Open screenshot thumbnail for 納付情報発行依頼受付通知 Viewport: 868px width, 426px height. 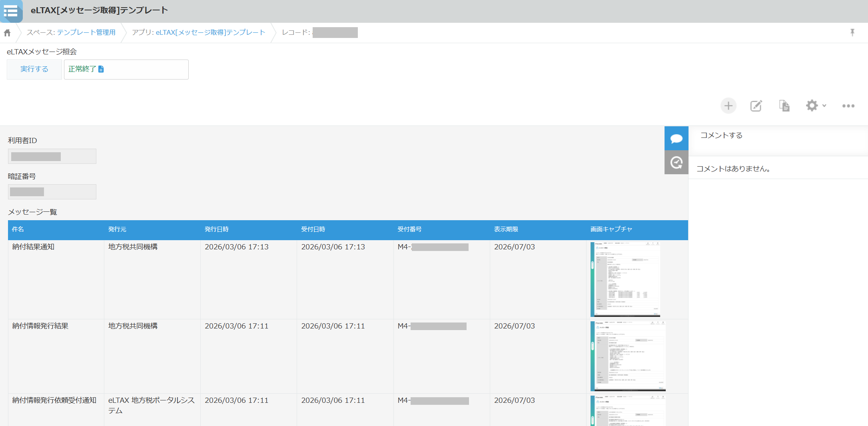pyautogui.click(x=628, y=410)
